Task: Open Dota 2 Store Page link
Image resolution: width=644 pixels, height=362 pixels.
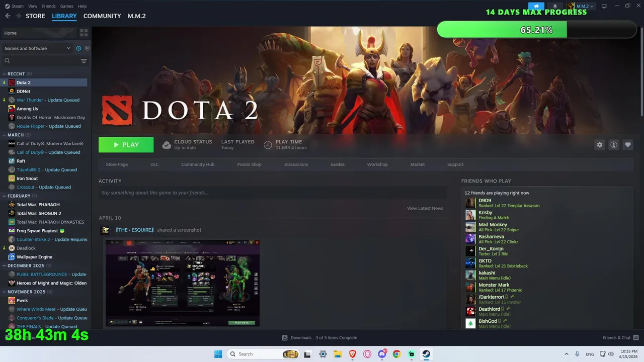Action: pos(117,164)
